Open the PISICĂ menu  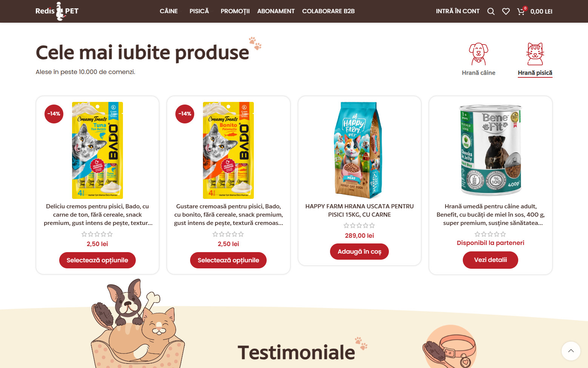tap(199, 11)
